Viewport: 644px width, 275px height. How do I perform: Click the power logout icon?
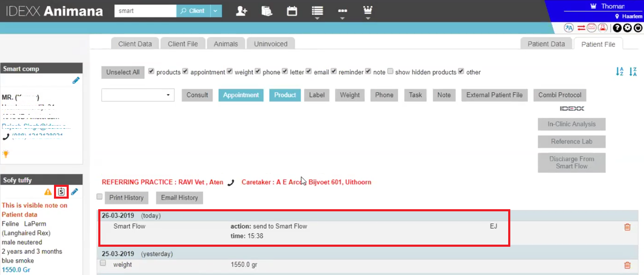[x=638, y=28]
